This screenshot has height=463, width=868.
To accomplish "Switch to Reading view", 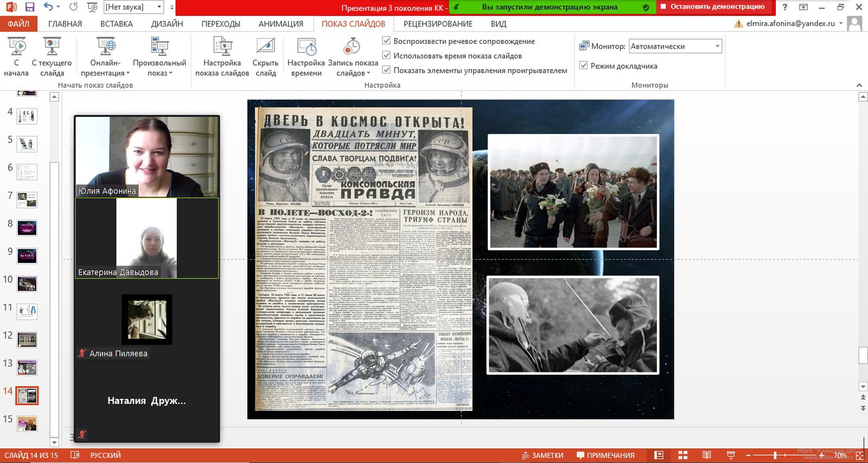I will coord(707,455).
